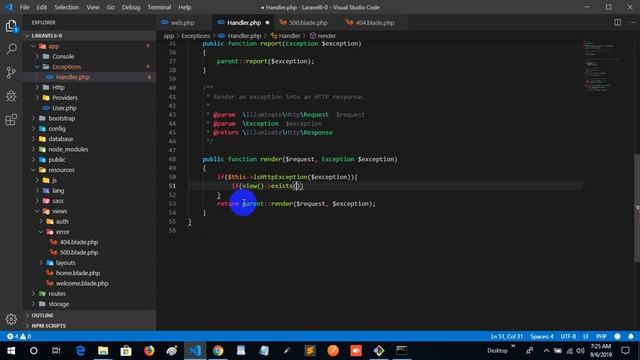Image resolution: width=640 pixels, height=360 pixels.
Task: Open the File menu
Action: coord(24,7)
